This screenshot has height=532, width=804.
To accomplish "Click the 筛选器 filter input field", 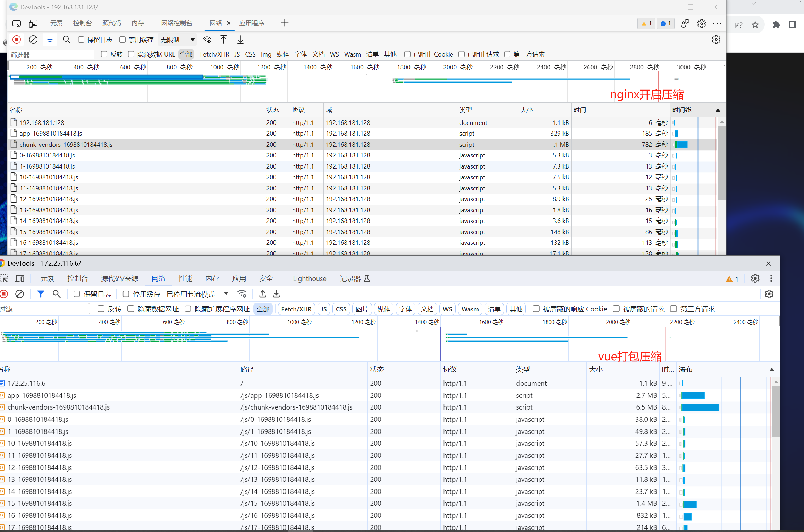I will 51,54.
